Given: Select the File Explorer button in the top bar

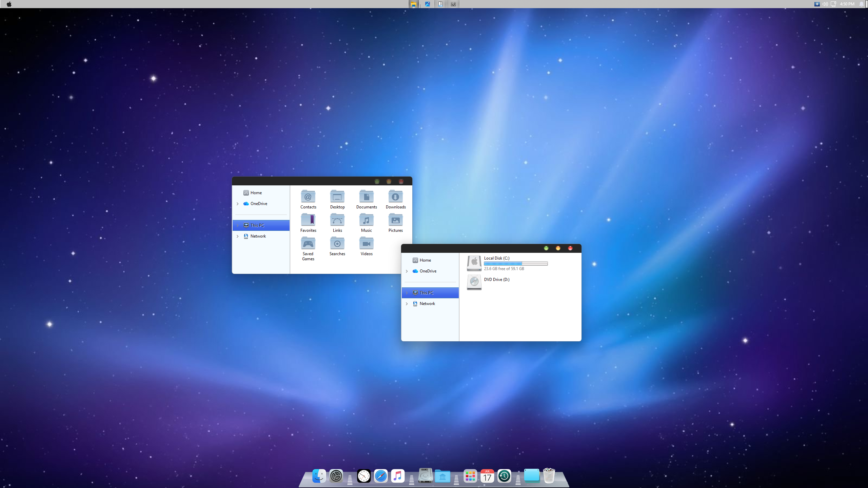Looking at the screenshot, I should 413,4.
